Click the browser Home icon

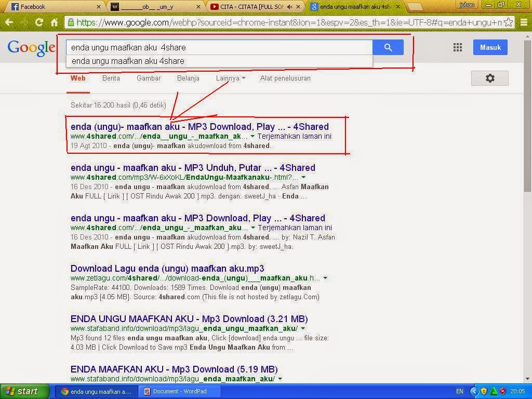click(56, 22)
